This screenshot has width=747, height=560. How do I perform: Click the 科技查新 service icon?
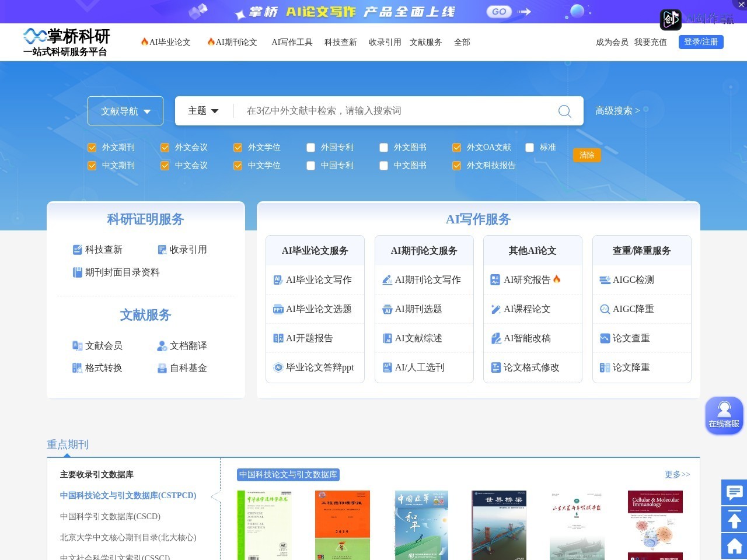click(x=77, y=250)
